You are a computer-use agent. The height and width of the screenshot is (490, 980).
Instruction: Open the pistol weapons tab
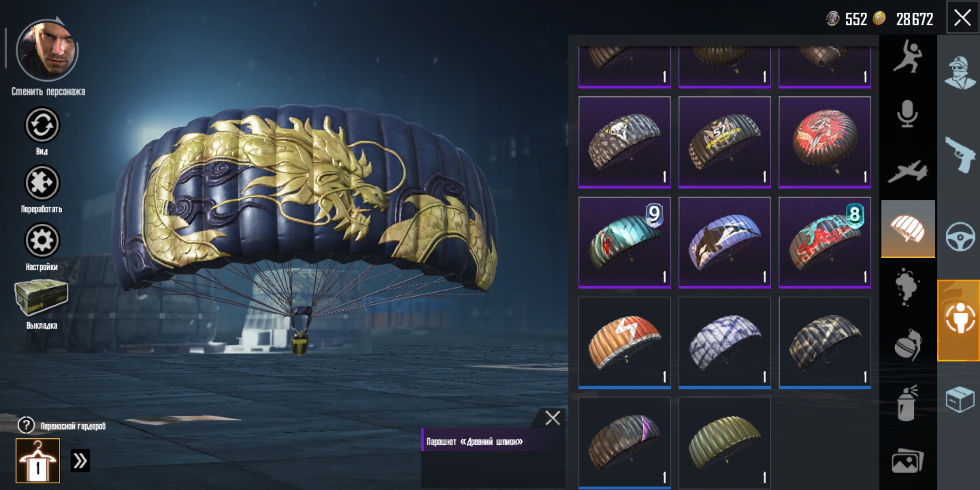pyautogui.click(x=959, y=154)
